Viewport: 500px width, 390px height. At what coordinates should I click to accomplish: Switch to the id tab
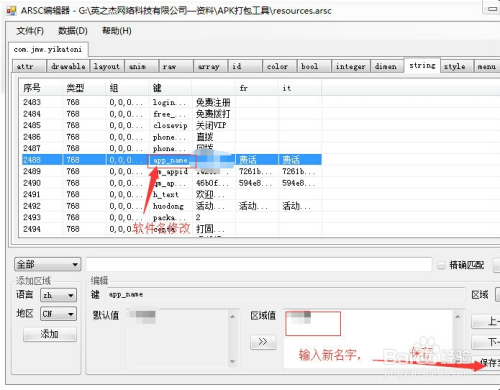[x=245, y=66]
